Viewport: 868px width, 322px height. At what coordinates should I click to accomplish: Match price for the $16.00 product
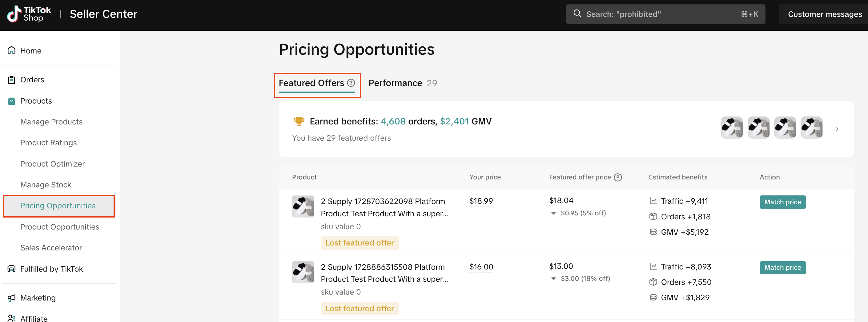(x=782, y=268)
